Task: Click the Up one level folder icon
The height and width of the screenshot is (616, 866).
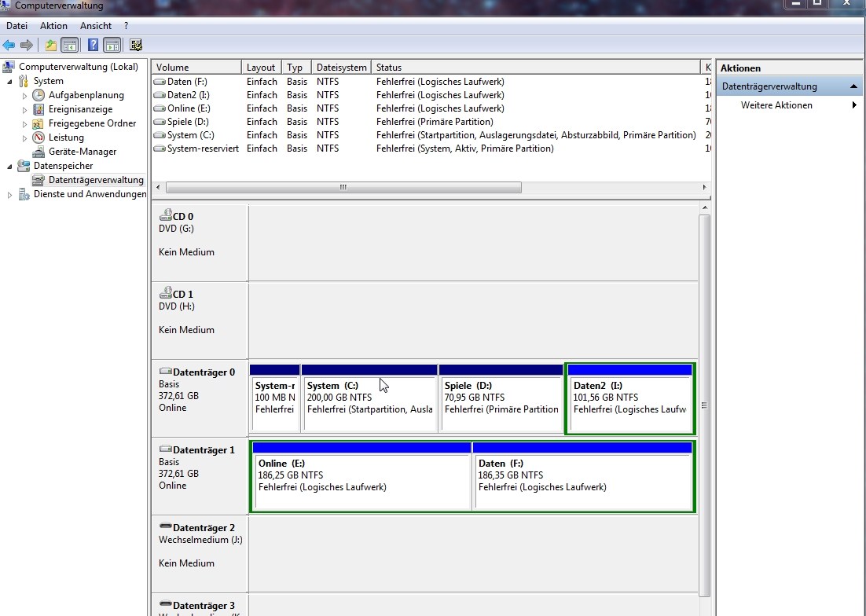Action: click(51, 45)
